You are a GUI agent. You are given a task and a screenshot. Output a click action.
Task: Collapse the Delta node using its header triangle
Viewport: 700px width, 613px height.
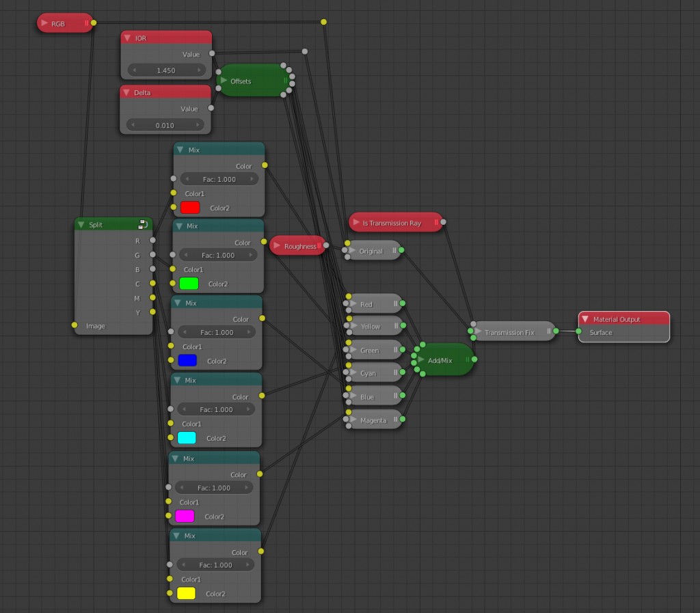127,92
